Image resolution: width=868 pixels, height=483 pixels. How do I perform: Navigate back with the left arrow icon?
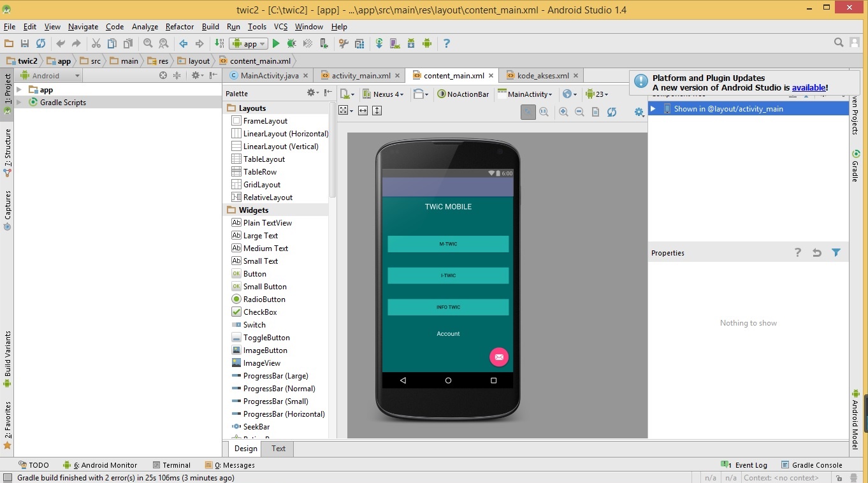[x=184, y=43]
